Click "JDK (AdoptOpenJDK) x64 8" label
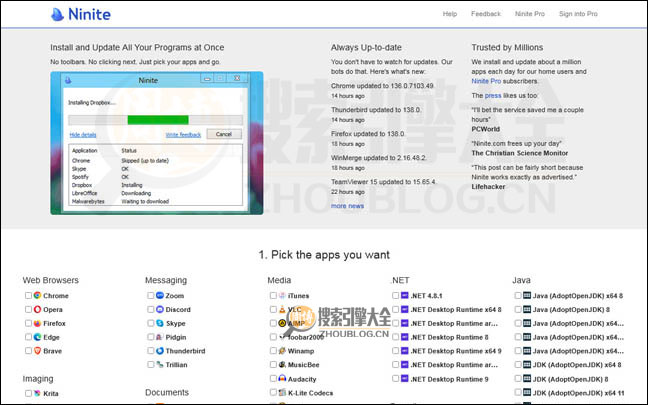648x405 pixels. click(x=577, y=365)
